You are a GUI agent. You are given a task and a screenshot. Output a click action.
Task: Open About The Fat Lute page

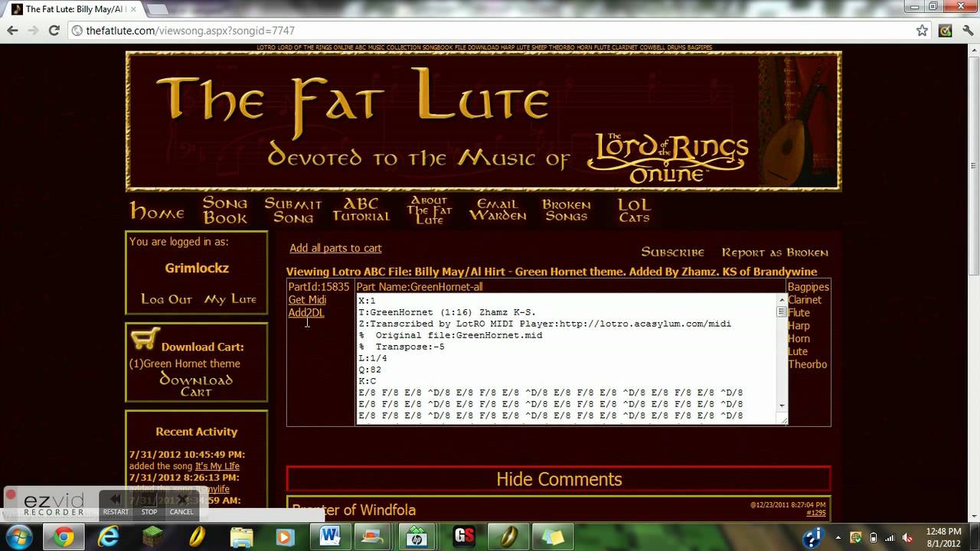point(429,210)
